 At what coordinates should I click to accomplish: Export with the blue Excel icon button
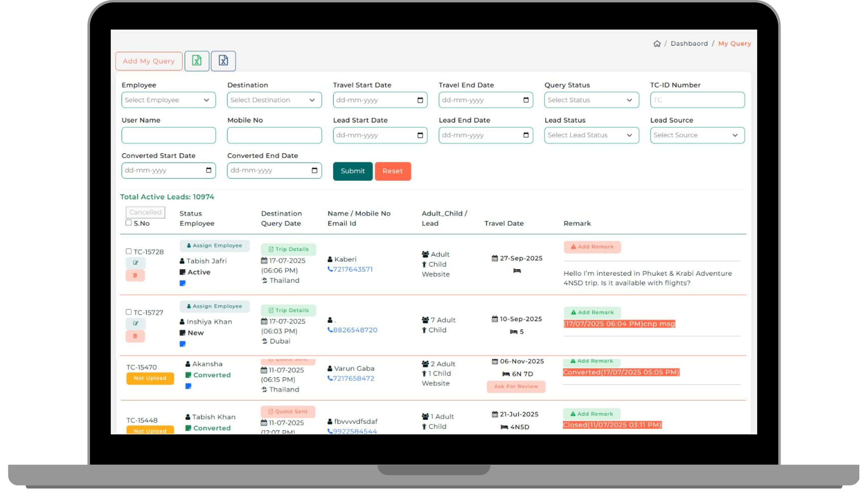click(223, 61)
